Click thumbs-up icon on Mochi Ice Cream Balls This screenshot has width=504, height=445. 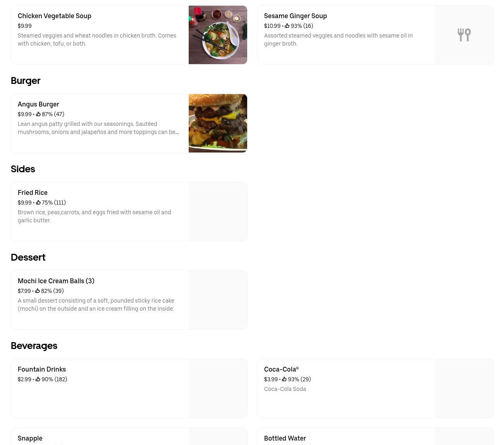point(37,291)
